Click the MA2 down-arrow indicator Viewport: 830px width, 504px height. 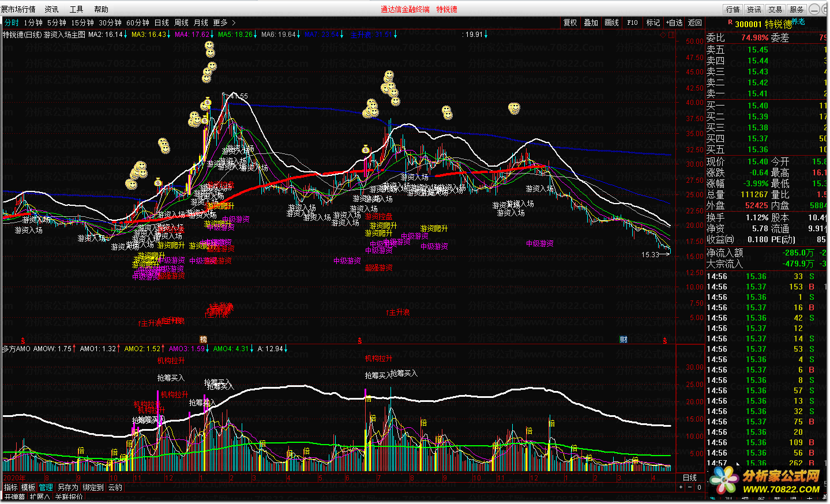click(x=126, y=35)
